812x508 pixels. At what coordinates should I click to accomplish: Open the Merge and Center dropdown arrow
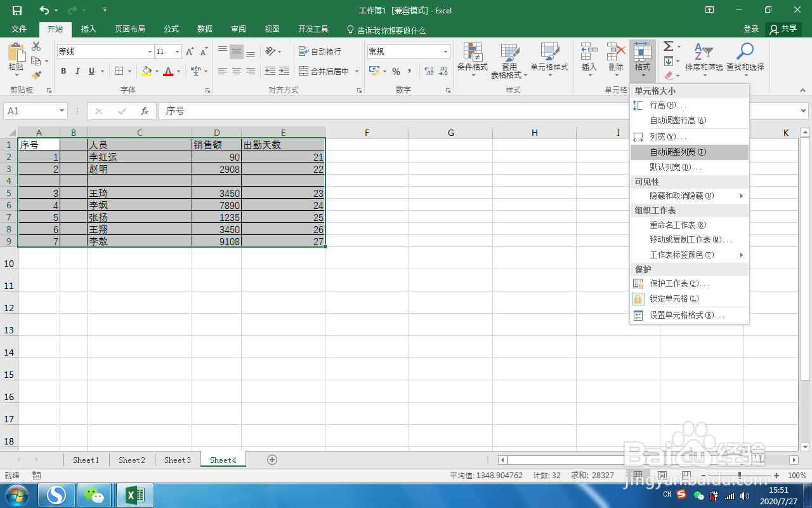point(357,71)
